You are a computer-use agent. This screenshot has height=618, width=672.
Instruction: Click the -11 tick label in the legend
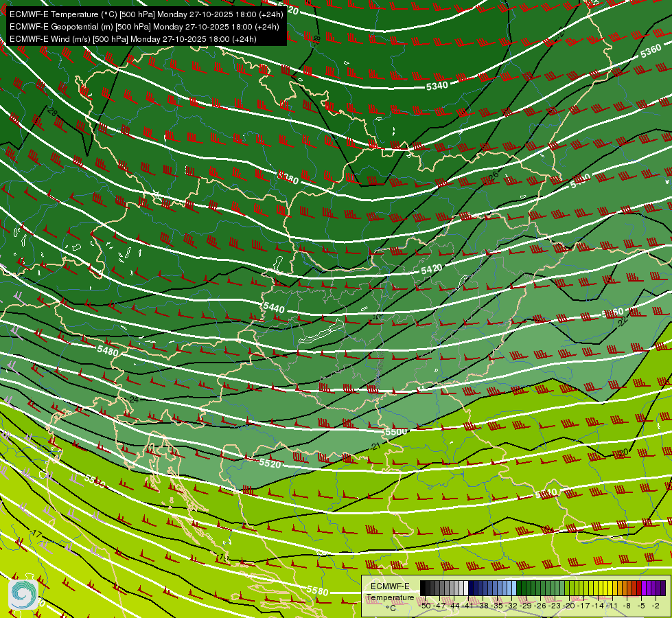tap(612, 606)
